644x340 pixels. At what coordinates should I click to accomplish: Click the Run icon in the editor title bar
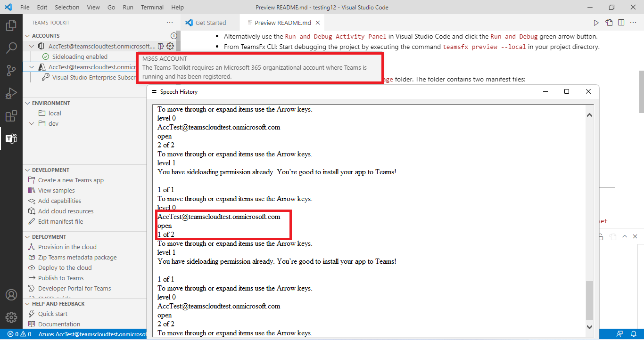[595, 22]
